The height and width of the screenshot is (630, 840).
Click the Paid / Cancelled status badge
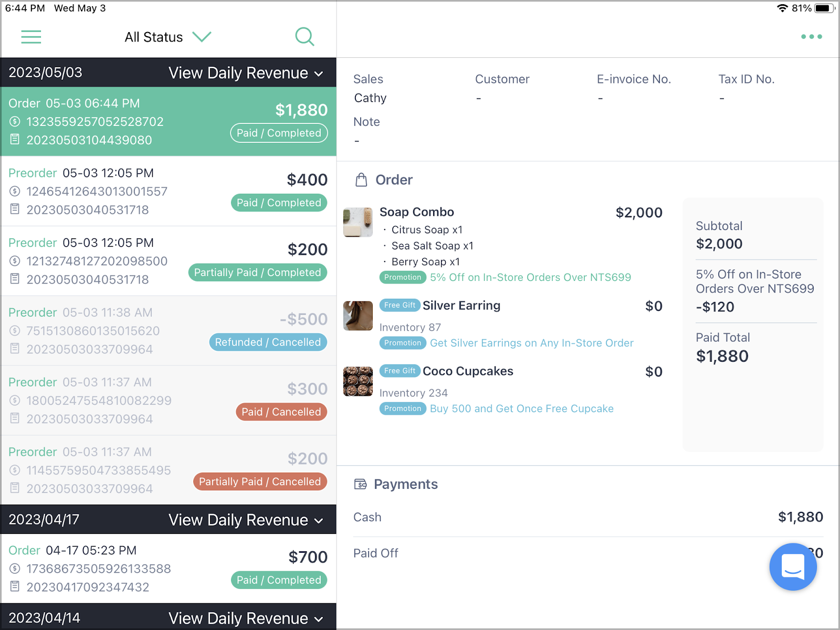[x=281, y=412]
